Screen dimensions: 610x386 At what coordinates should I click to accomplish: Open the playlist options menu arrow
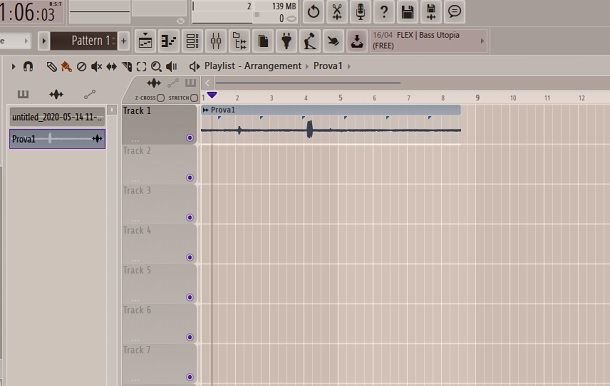point(14,67)
